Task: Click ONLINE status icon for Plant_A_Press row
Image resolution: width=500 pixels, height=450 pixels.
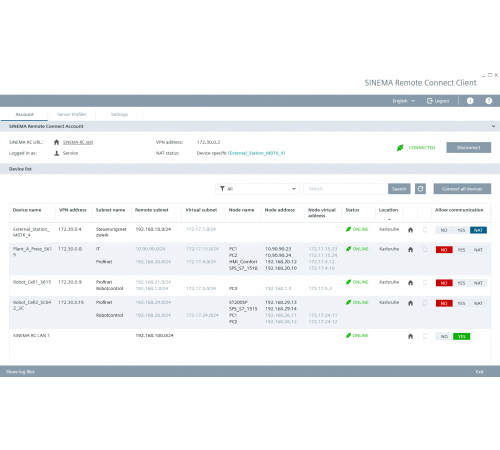Action: click(x=348, y=249)
